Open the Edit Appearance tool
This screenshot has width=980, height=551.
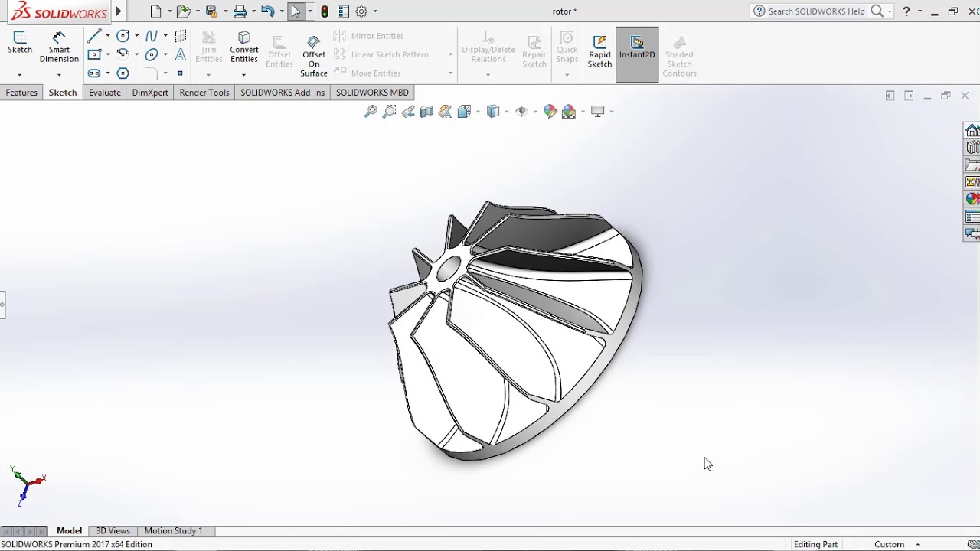pyautogui.click(x=550, y=111)
